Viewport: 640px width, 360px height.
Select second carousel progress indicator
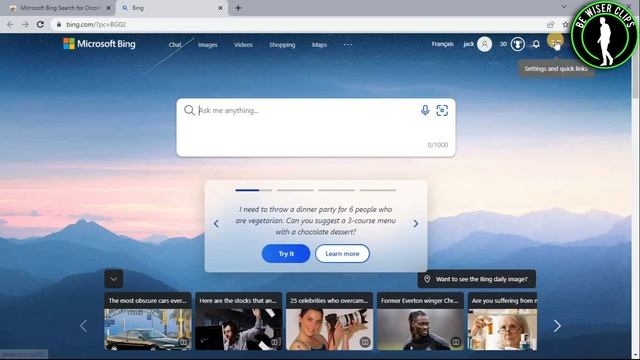pyautogui.click(x=295, y=190)
